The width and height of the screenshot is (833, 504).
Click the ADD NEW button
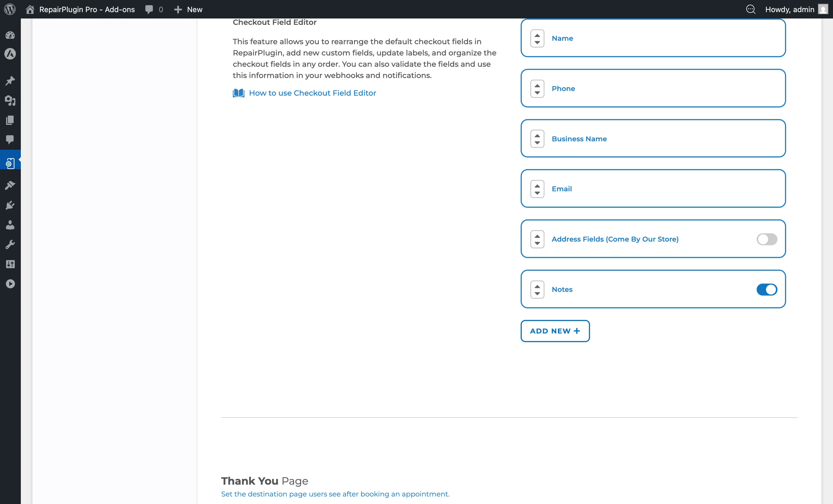[555, 331]
